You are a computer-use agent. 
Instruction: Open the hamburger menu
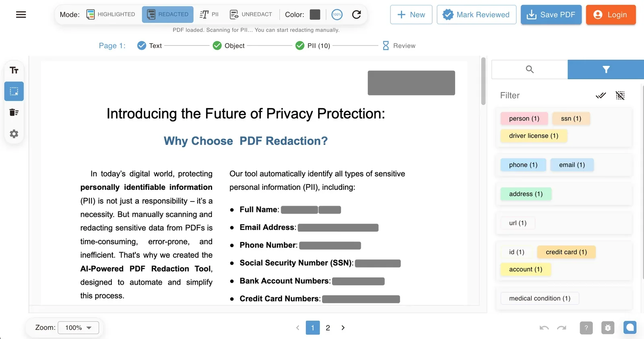pos(21,15)
